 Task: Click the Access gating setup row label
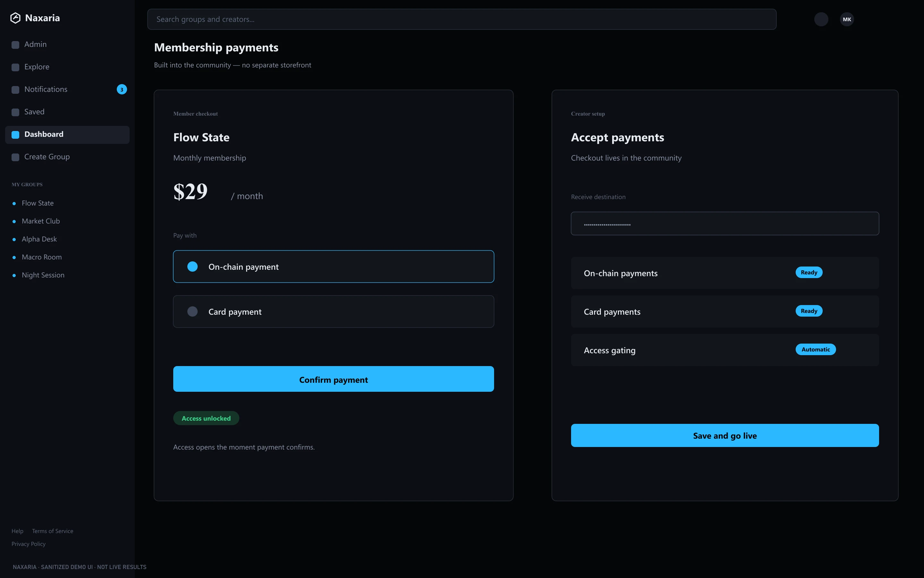pos(609,351)
